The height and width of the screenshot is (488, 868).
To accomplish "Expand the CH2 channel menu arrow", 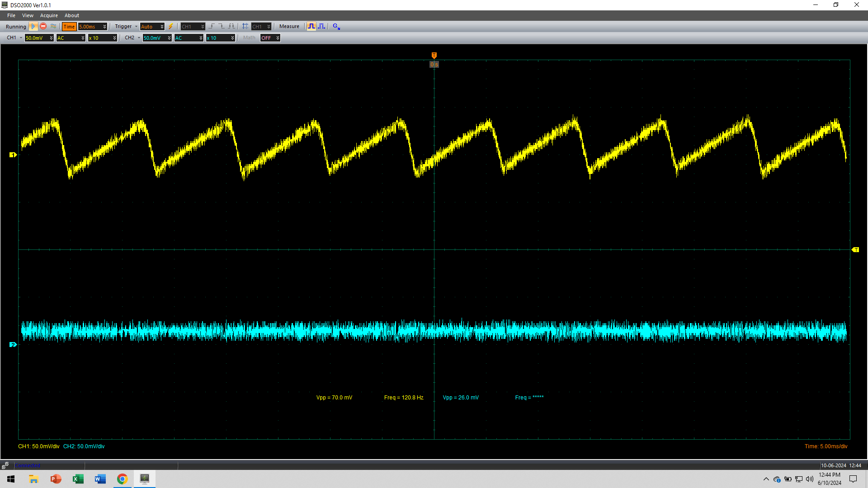I will point(139,38).
